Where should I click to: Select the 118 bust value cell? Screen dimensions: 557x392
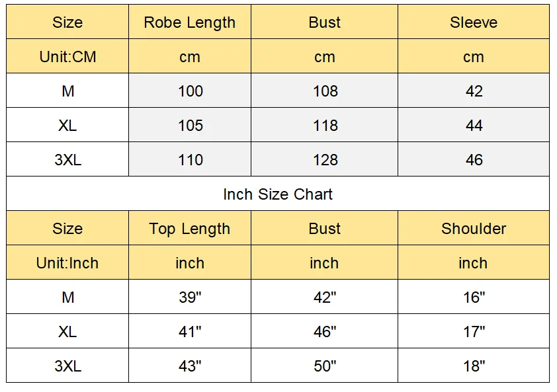click(x=324, y=126)
